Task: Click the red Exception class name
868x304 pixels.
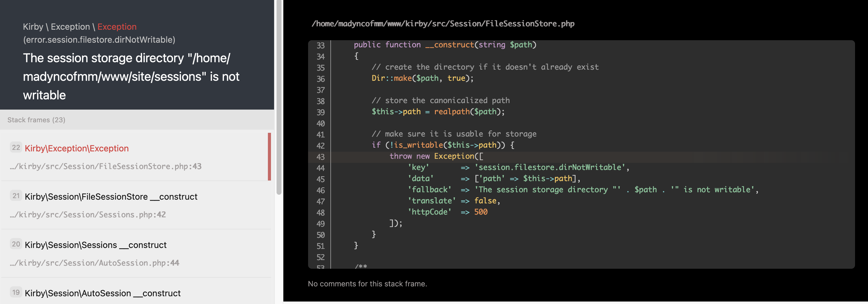Action: [117, 27]
